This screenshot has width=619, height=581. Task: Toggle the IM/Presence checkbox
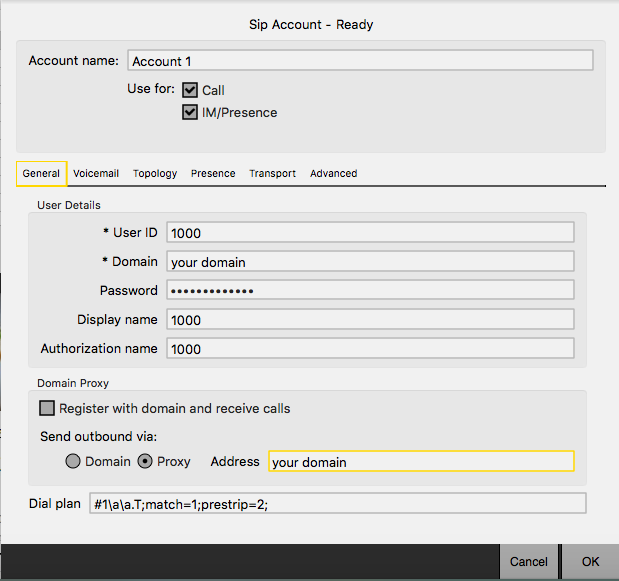tap(190, 112)
